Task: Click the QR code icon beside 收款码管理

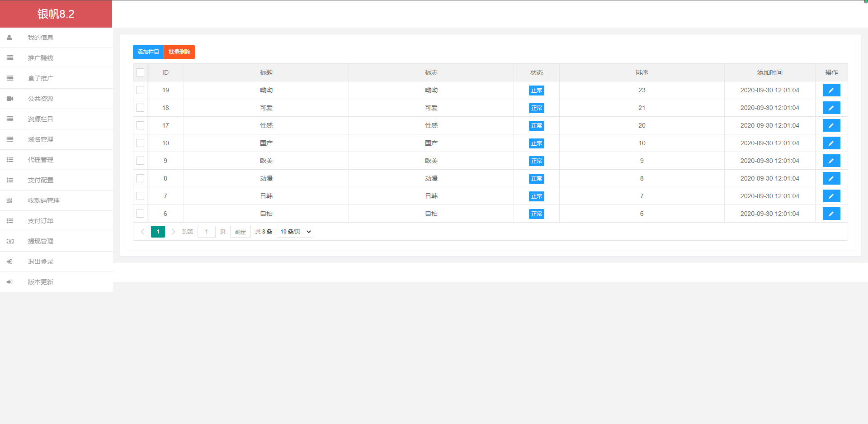Action: (9, 200)
